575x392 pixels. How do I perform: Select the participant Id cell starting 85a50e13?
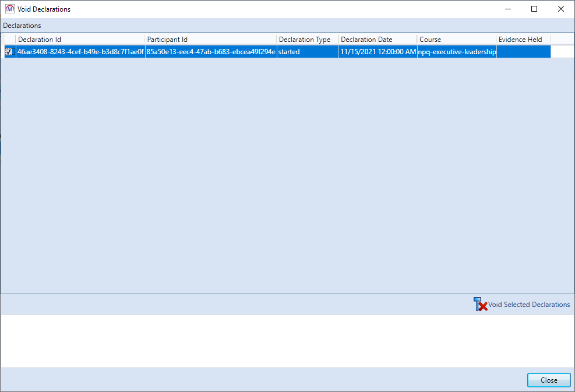211,52
